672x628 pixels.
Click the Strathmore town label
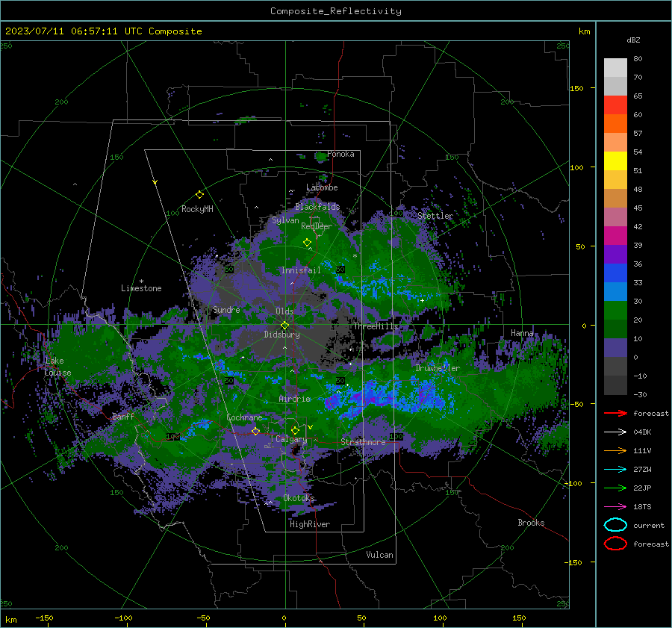click(x=363, y=442)
